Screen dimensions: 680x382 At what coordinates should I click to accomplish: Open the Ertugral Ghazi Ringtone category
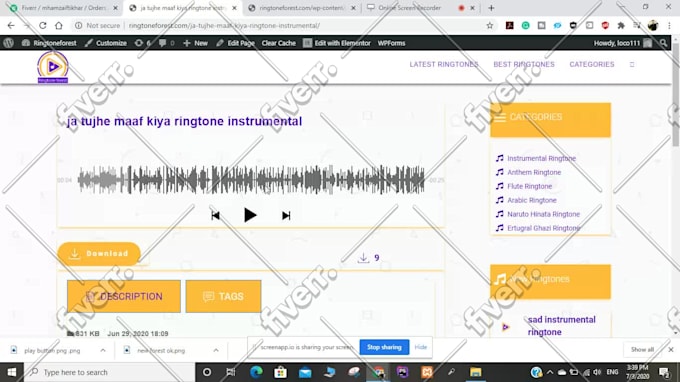[x=543, y=228]
